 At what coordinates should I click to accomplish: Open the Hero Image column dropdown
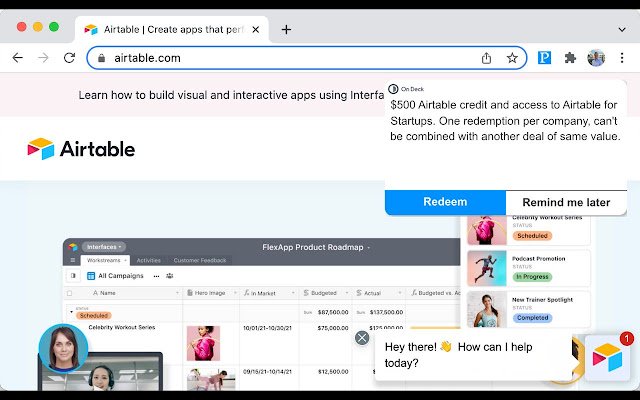tap(235, 293)
